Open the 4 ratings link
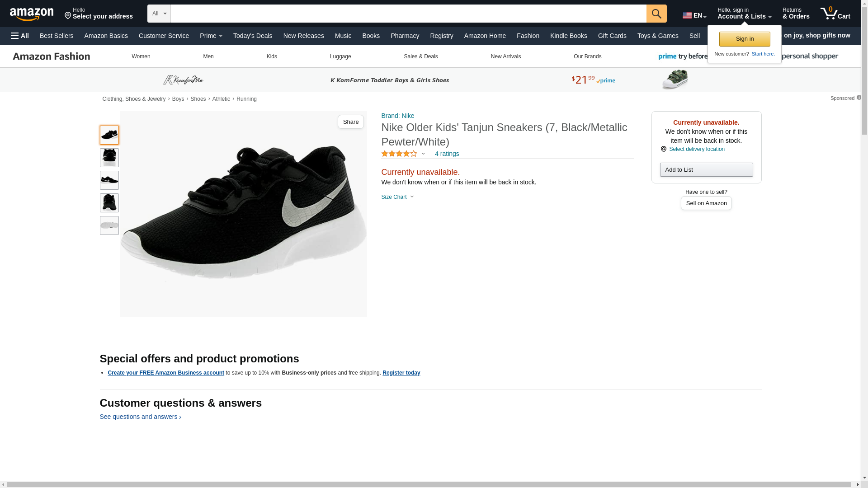Viewport: 868px width, 488px height. tap(447, 154)
